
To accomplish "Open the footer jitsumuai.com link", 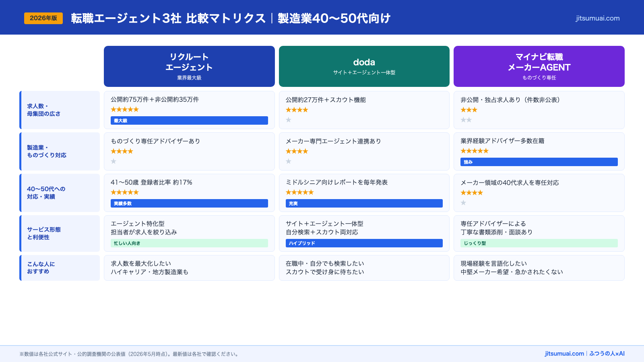I will (x=564, y=354).
